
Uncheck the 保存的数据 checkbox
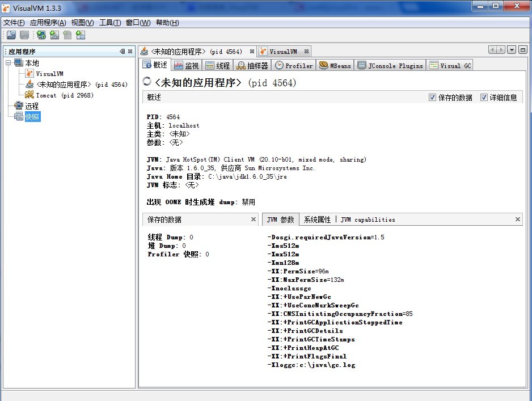432,98
